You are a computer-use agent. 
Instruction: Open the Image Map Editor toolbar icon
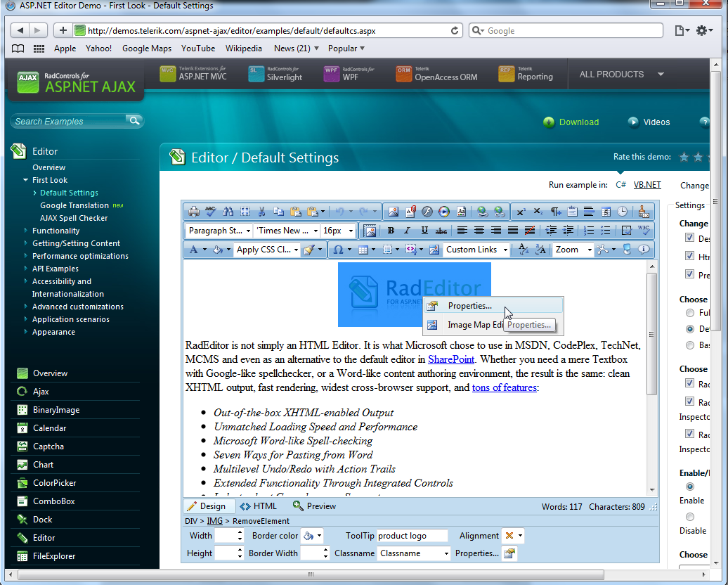pos(434,250)
